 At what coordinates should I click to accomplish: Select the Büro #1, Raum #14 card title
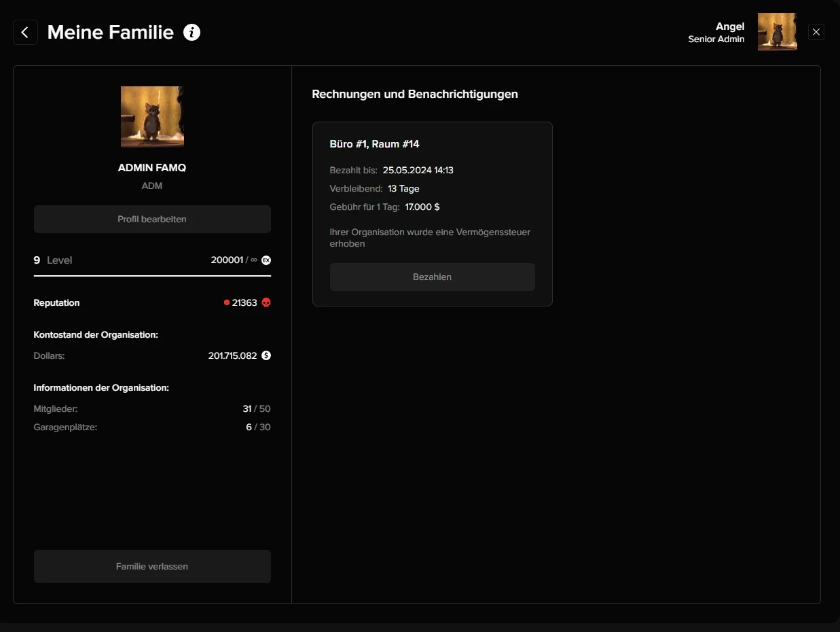click(x=375, y=144)
